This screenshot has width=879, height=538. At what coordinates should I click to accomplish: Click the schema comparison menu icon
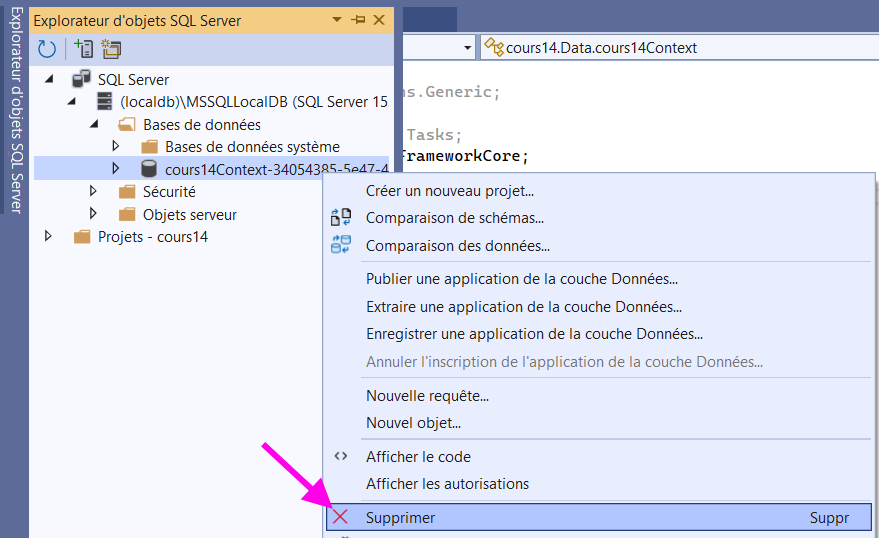[x=341, y=217]
